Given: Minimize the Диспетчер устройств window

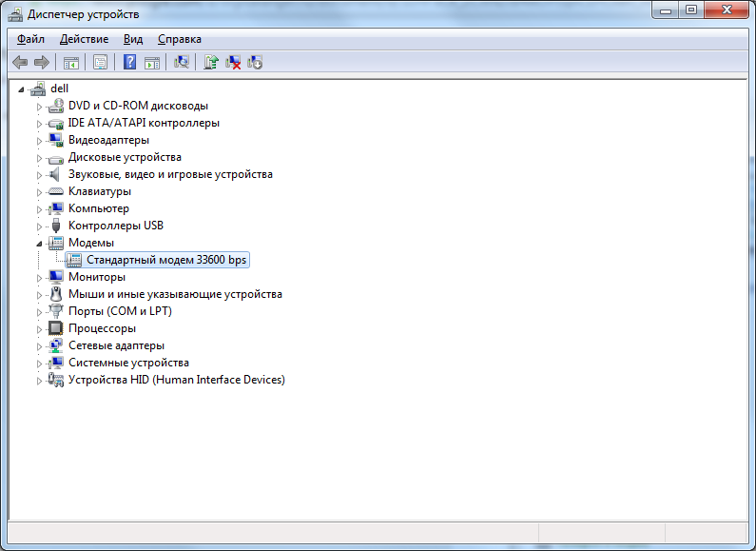Looking at the screenshot, I should [x=666, y=10].
